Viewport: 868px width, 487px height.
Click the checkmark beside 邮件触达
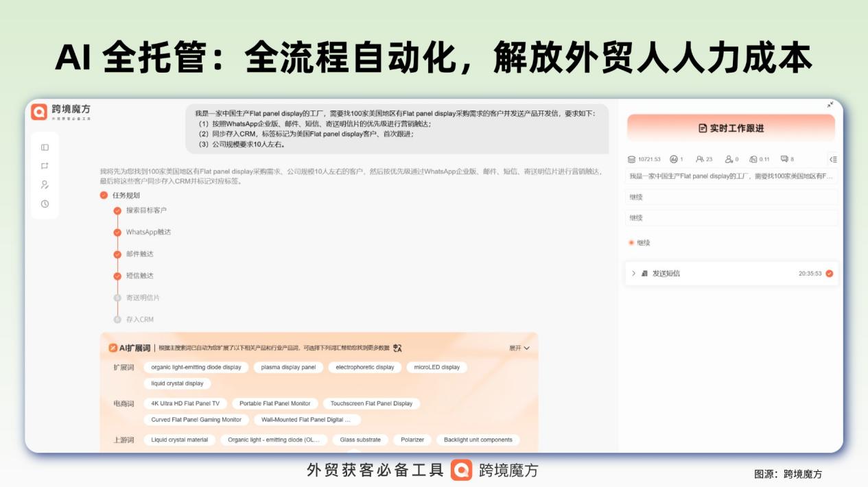tap(117, 254)
